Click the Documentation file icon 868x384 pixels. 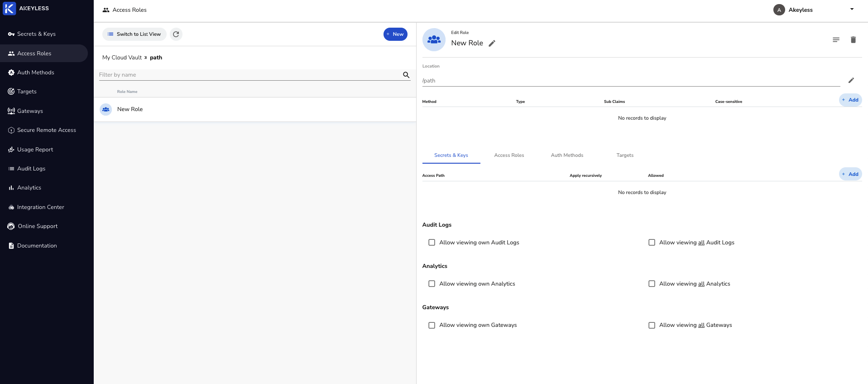[x=11, y=246]
